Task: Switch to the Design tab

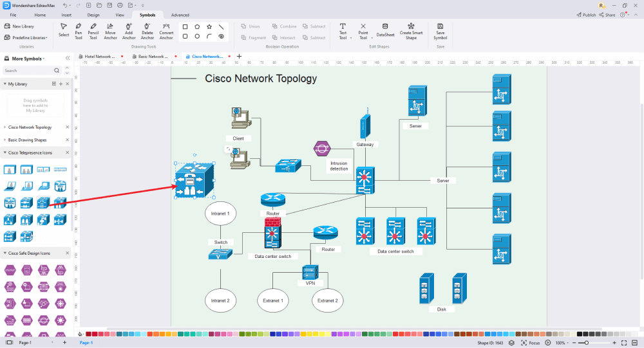Action: pos(93,15)
